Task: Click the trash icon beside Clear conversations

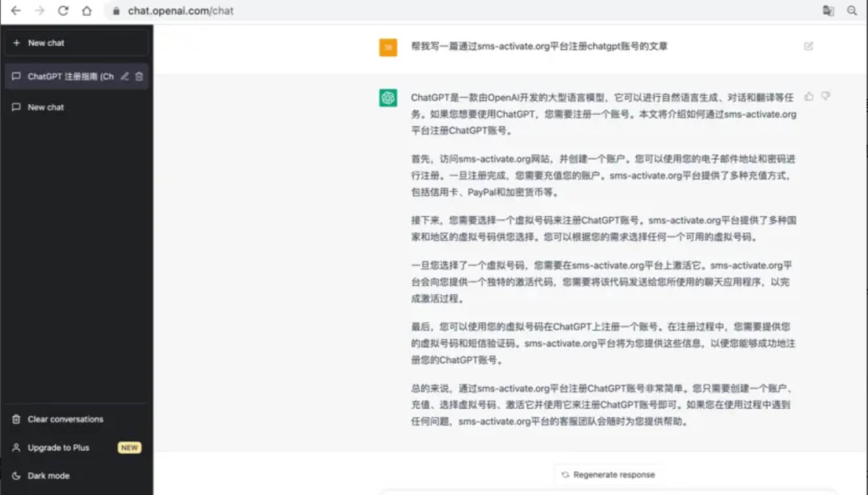Action: [16, 419]
